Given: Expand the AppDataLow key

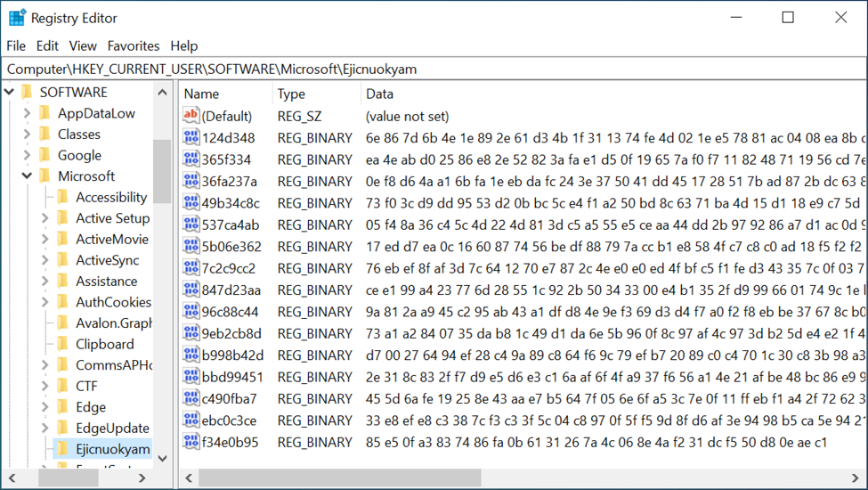Looking at the screenshot, I should coord(27,113).
